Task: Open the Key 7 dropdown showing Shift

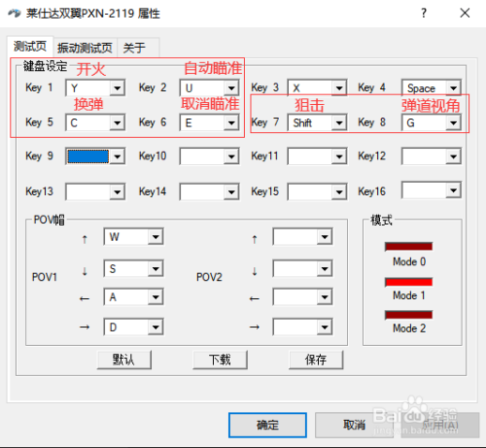Action: [317, 122]
